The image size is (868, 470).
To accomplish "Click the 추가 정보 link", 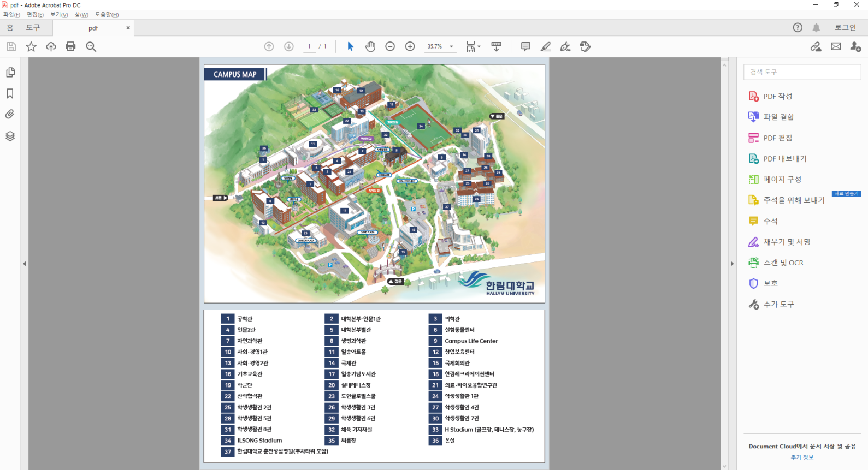I will click(802, 457).
